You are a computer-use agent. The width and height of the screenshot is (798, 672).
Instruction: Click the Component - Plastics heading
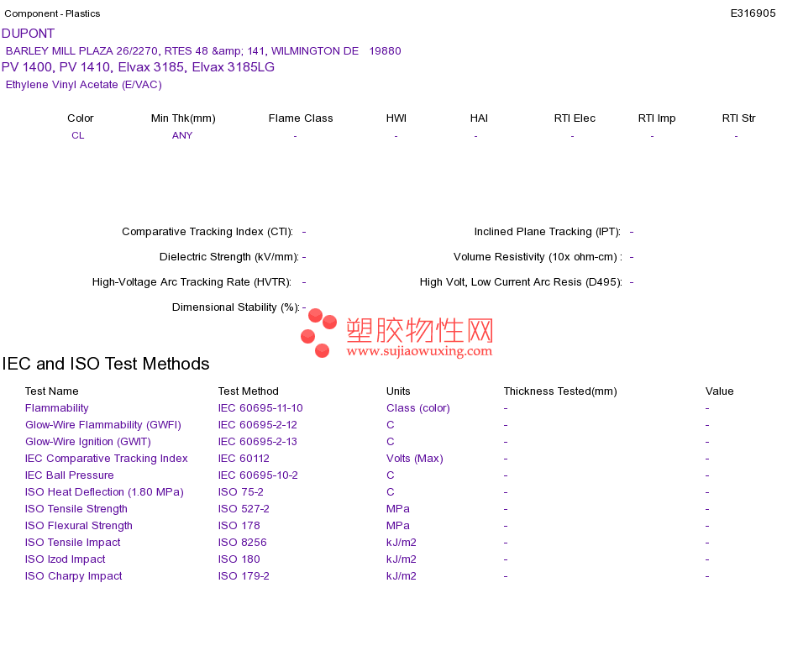[52, 13]
